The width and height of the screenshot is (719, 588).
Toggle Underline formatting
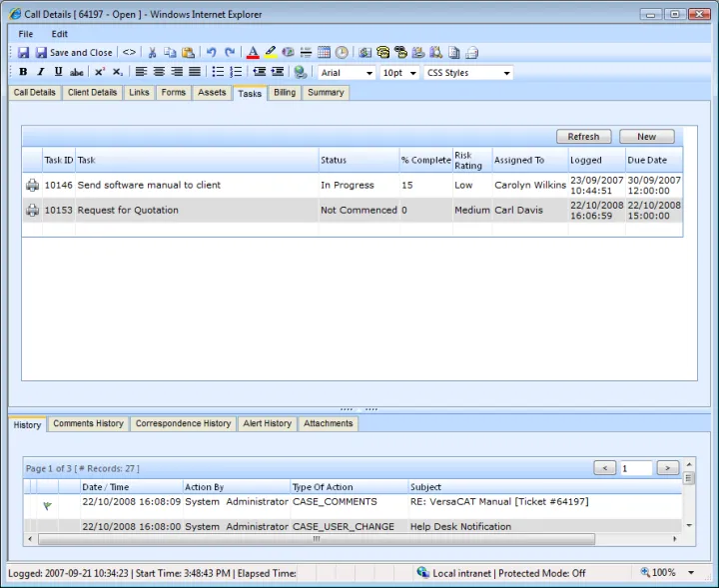point(58,72)
